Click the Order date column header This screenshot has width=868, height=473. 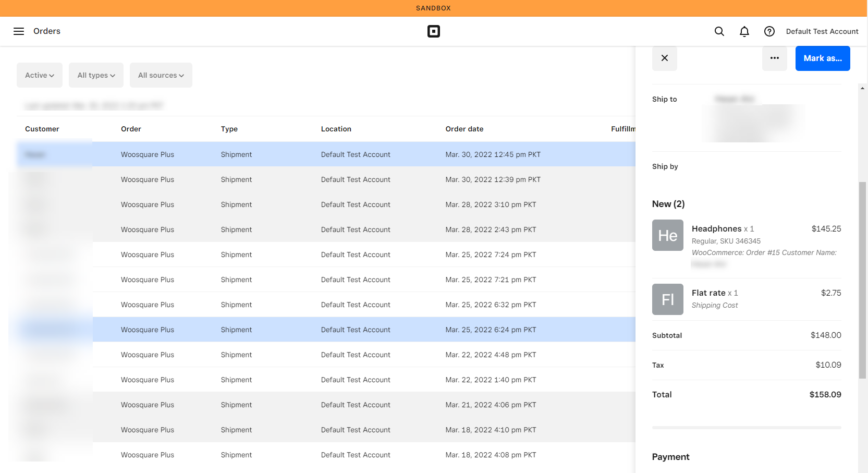[464, 129]
